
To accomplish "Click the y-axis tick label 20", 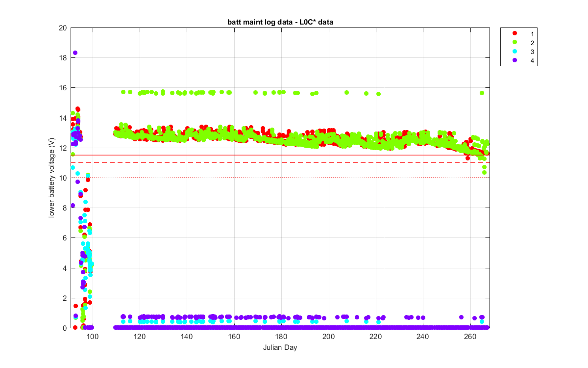I will (x=63, y=28).
